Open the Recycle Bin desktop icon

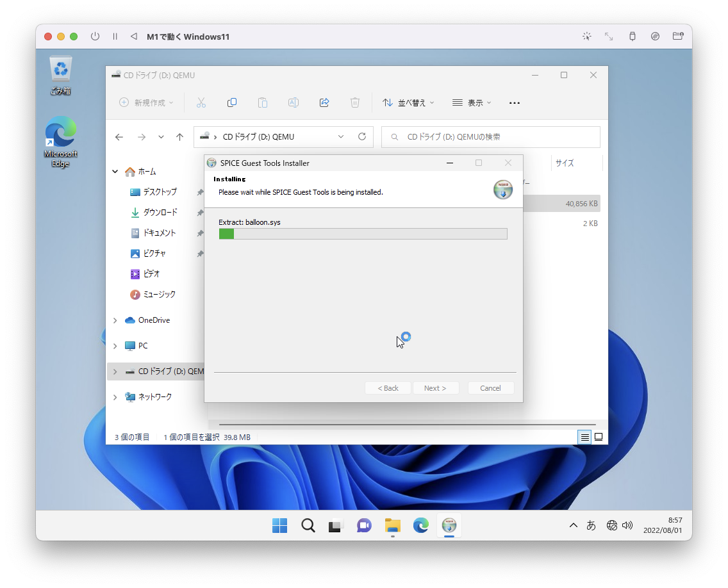pyautogui.click(x=61, y=76)
